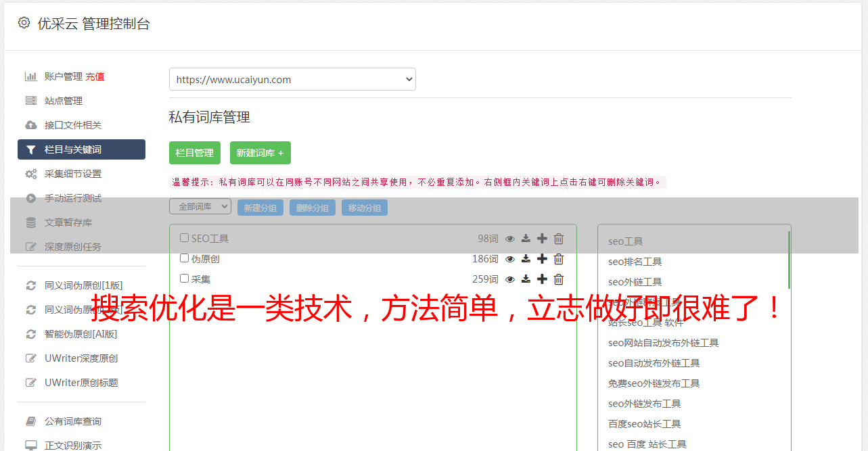Select keyword seo外链发布工具
868x451 pixels.
[x=645, y=404]
